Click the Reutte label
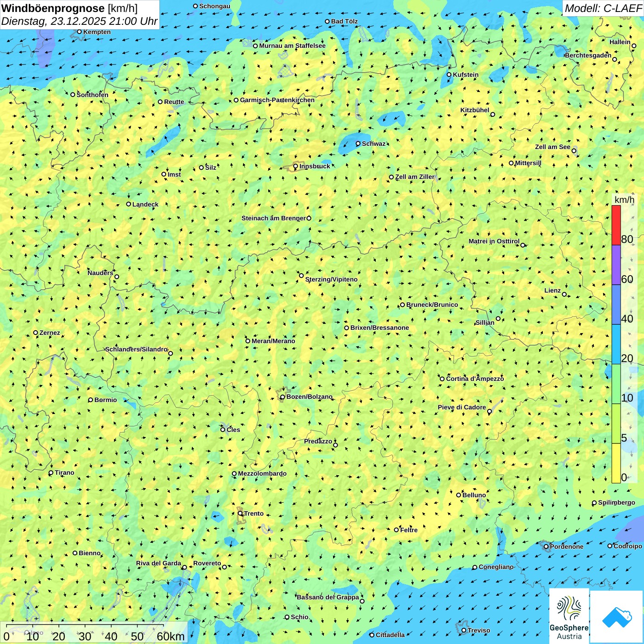The image size is (644, 644). tap(174, 102)
